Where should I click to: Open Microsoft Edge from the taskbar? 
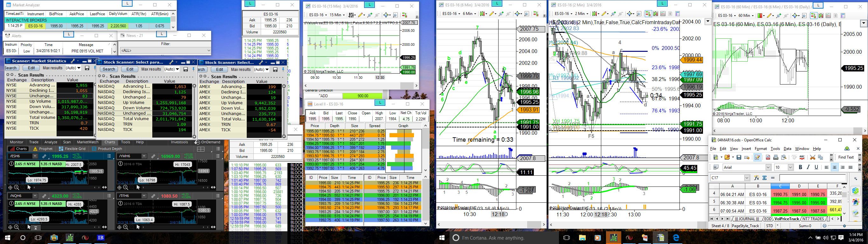(x=676, y=238)
